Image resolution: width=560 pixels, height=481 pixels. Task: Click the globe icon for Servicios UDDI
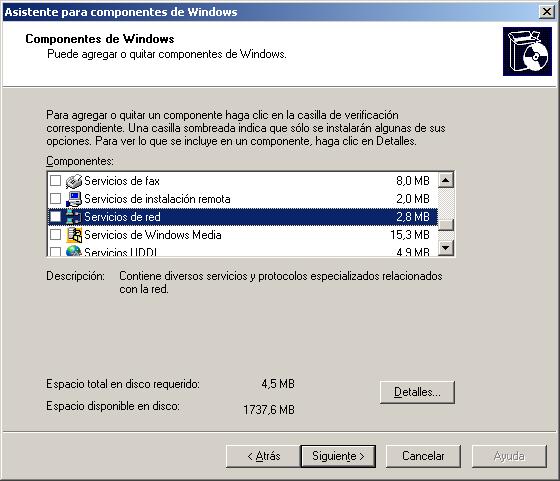(x=74, y=251)
